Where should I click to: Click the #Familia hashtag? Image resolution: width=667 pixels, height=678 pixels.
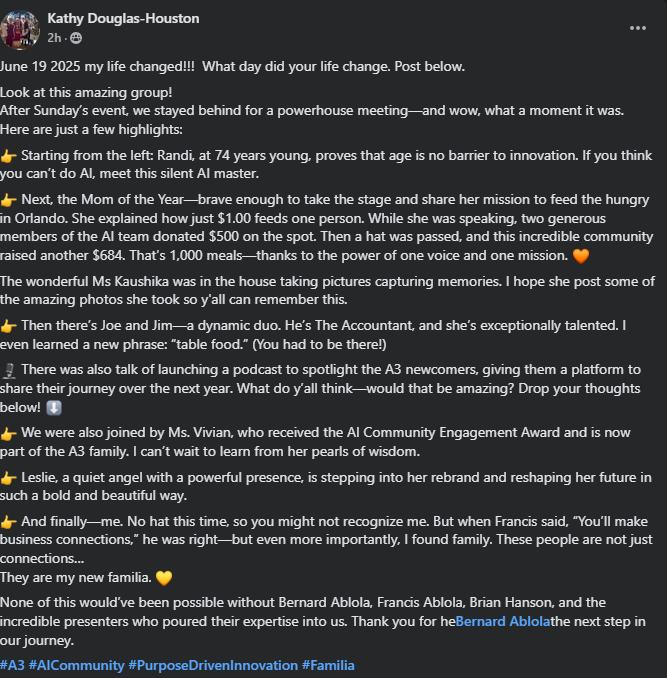[x=329, y=665]
